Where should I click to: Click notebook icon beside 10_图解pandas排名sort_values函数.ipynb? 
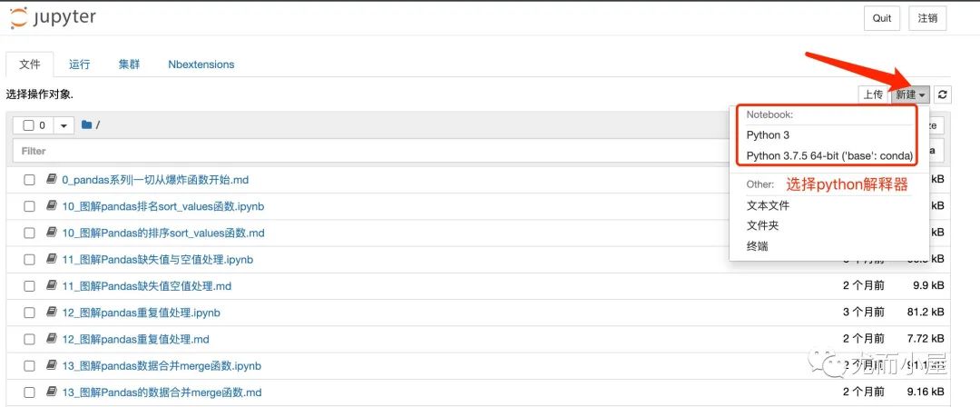[52, 206]
